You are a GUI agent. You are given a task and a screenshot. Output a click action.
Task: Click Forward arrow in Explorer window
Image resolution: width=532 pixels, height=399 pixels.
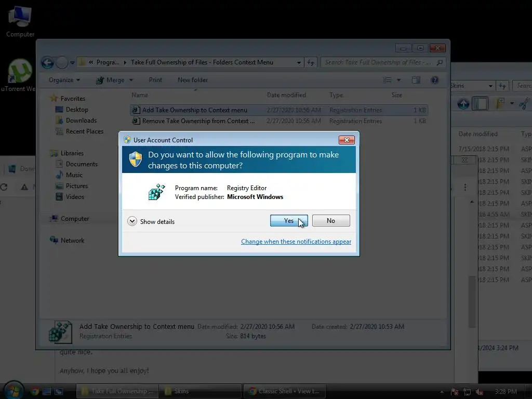pos(62,62)
